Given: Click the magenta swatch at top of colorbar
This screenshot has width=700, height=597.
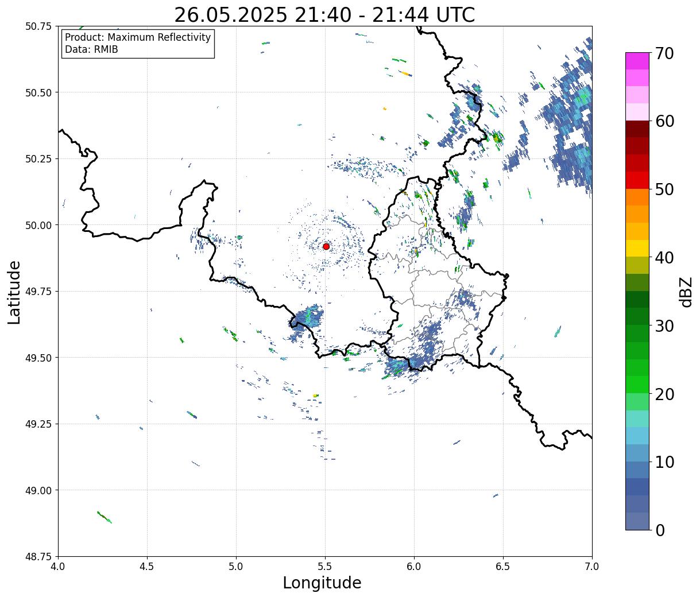Looking at the screenshot, I should [x=637, y=61].
